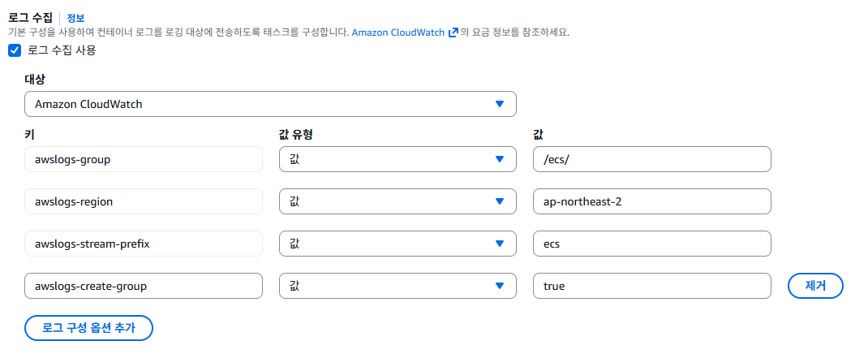This screenshot has width=868, height=354.
Task: Open 값 유형 dropdown for awslogs-region
Action: [x=397, y=201]
